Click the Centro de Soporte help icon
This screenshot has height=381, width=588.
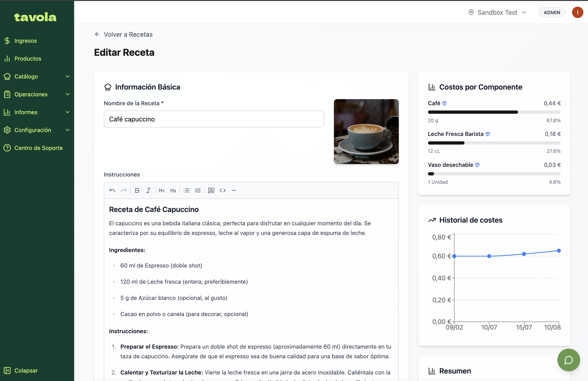point(7,148)
